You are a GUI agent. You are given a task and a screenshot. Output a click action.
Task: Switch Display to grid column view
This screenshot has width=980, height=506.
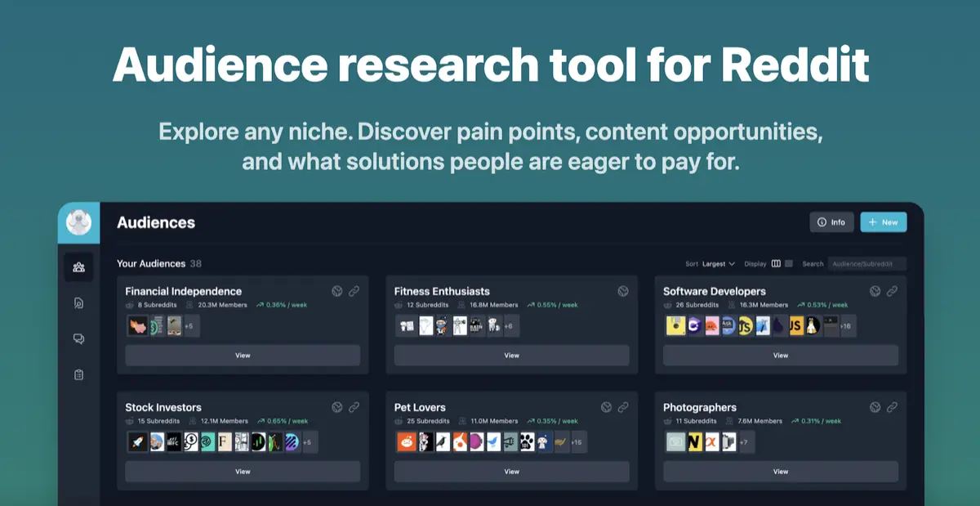776,264
